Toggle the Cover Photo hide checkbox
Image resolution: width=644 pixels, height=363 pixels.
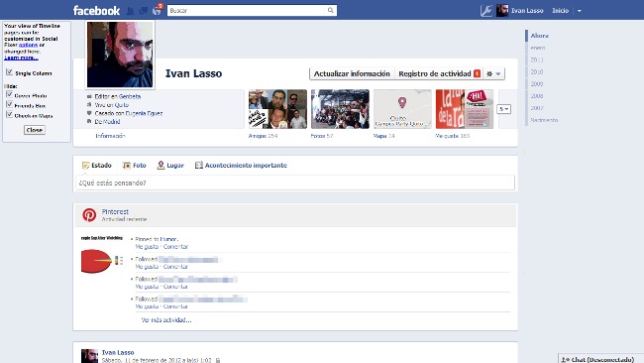[10, 94]
